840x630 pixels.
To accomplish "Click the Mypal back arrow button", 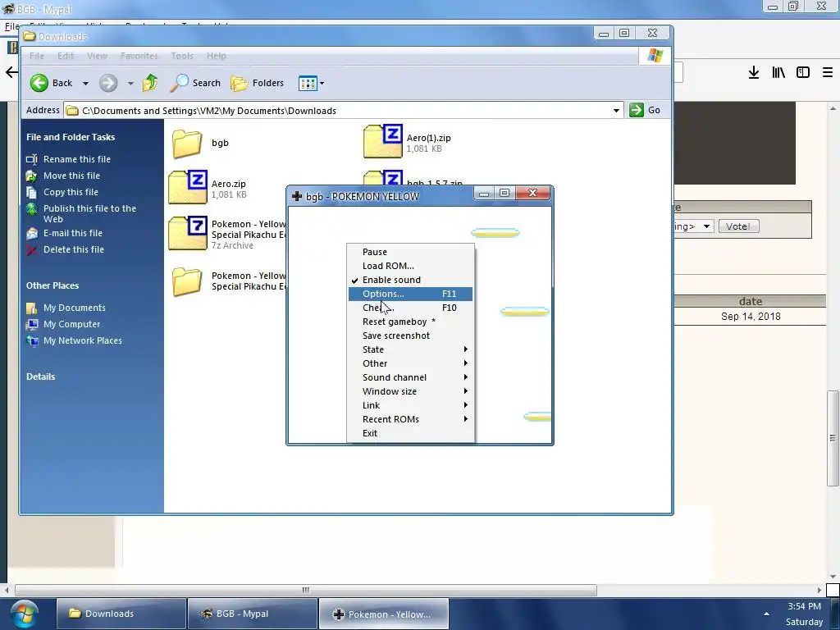I will (11, 72).
